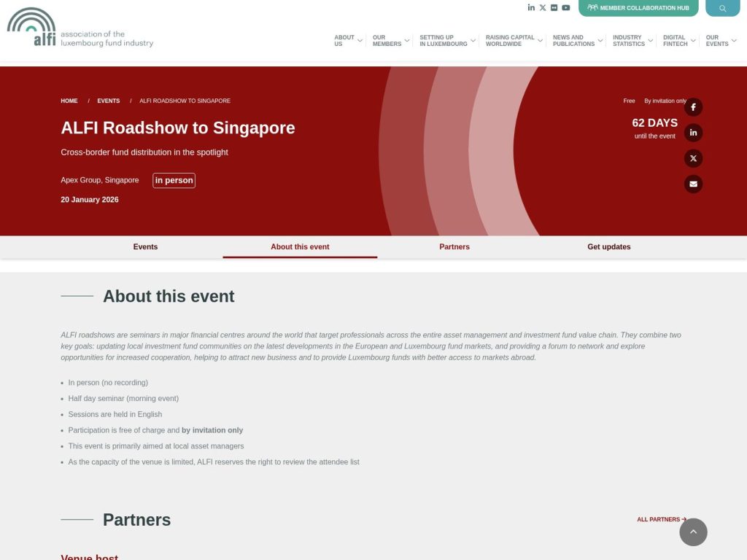The height and width of the screenshot is (560, 747).
Task: Open ALFI's YouTube channel icon
Action: (566, 7)
